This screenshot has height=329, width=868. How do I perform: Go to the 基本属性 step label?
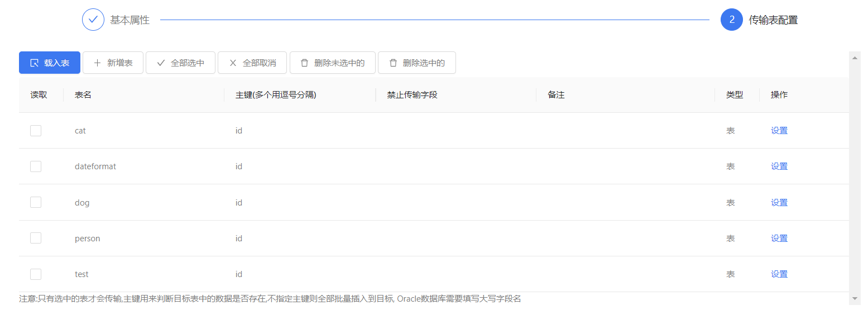point(130,20)
